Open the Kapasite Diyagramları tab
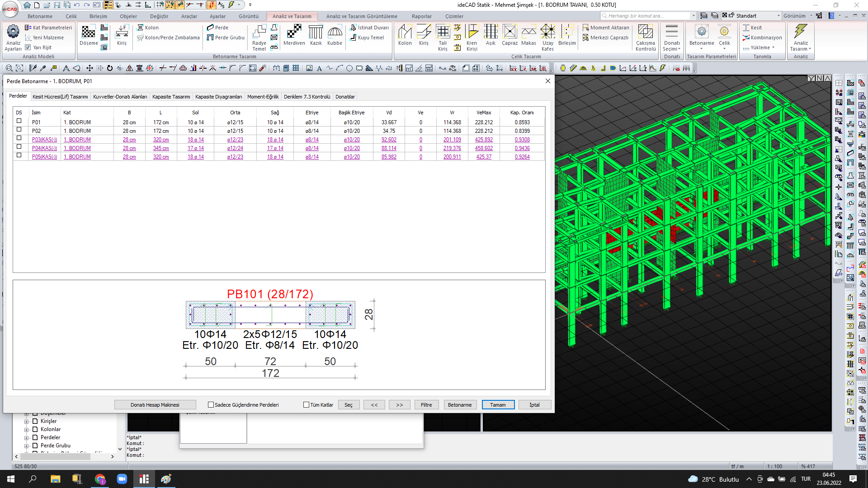The height and width of the screenshot is (488, 868). point(219,97)
